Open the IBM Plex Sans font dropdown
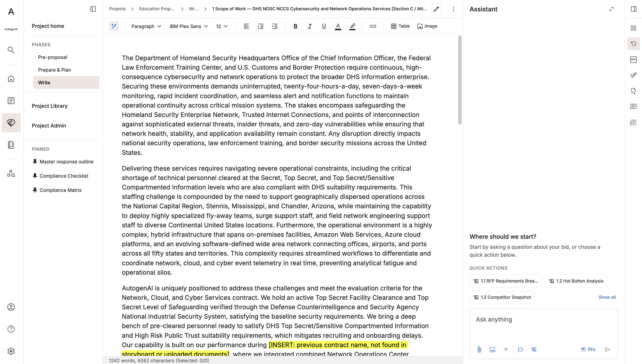The image size is (642, 364). pyautogui.click(x=189, y=26)
